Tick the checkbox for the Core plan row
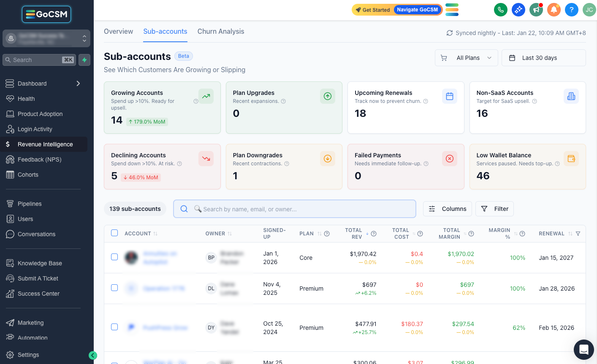Screen dimensions: 597x364 click(x=114, y=257)
